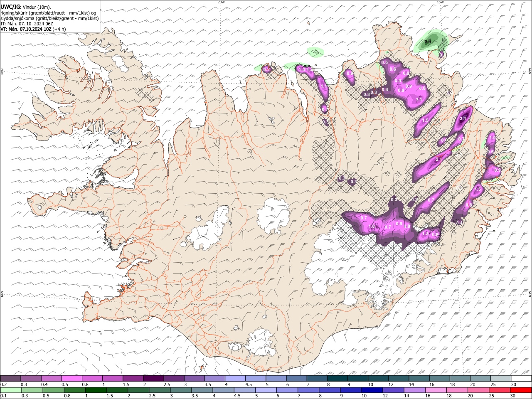Image resolution: width=532 pixels, height=399 pixels.
Task: Select the pale green 0.1 swatch in rain legend
Action: coord(11,390)
